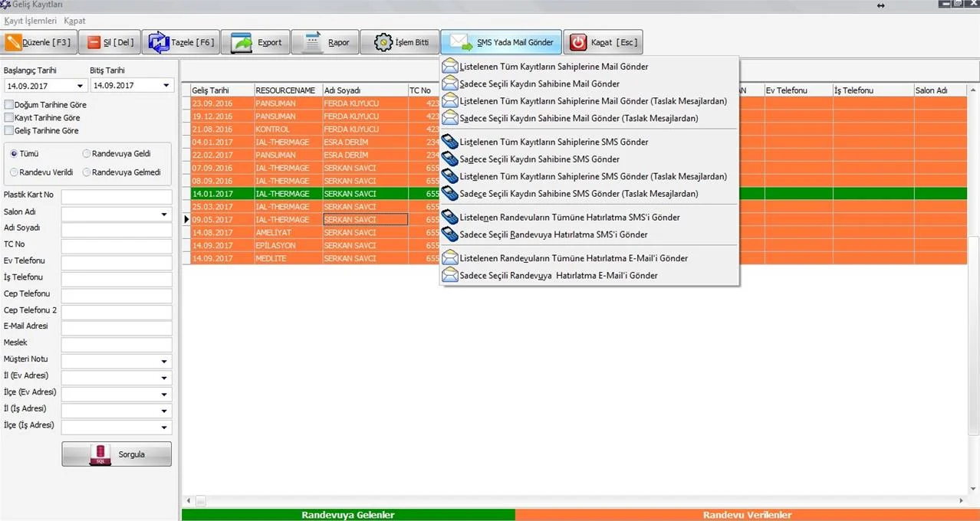Click the Plastik Kart No input field
This screenshot has height=521, width=980.
pos(117,197)
